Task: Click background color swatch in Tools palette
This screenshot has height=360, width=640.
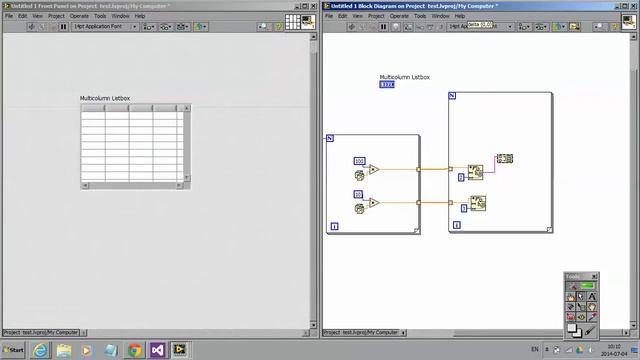Action: click(x=577, y=333)
